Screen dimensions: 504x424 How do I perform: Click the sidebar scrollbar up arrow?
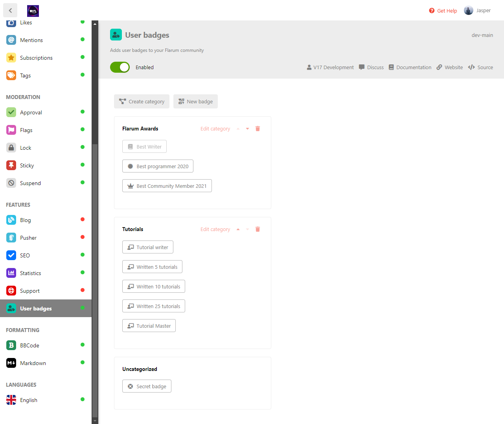[95, 24]
